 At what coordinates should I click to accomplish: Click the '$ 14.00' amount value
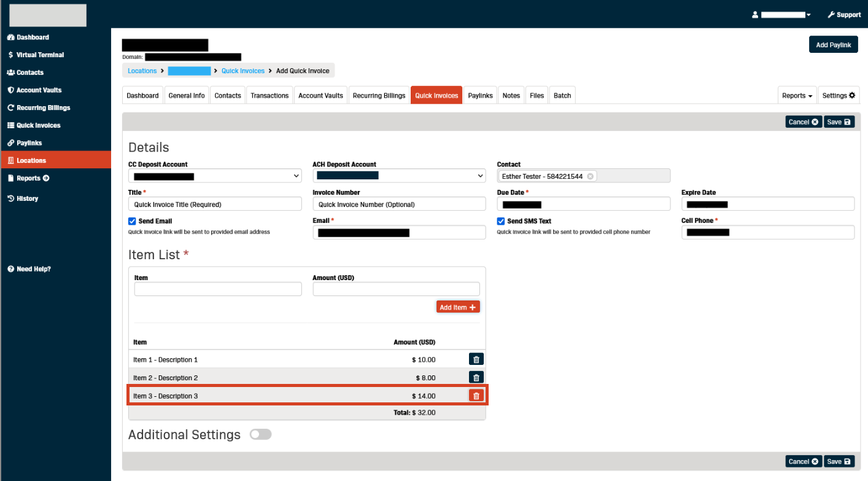424,396
